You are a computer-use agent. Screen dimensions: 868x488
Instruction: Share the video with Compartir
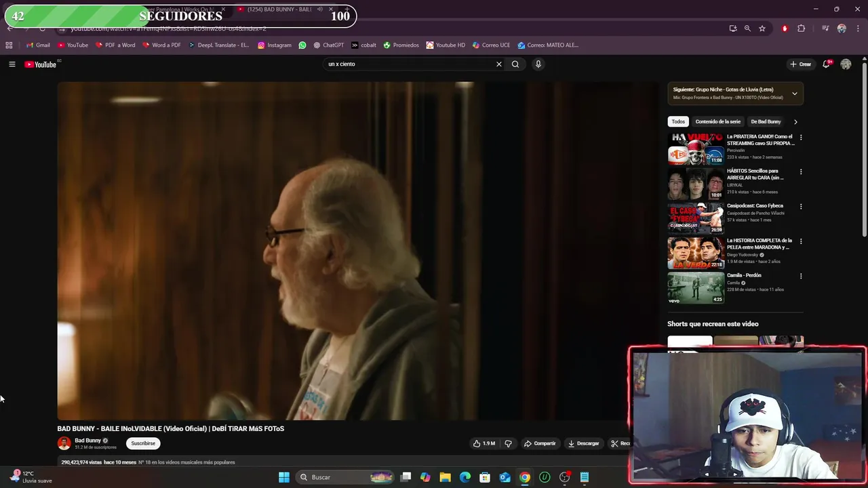(x=540, y=443)
